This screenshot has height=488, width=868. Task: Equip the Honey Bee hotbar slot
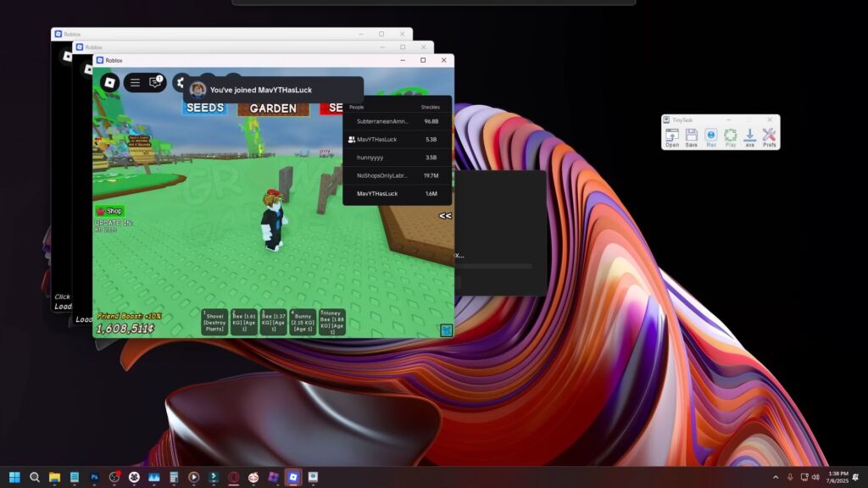(x=332, y=322)
